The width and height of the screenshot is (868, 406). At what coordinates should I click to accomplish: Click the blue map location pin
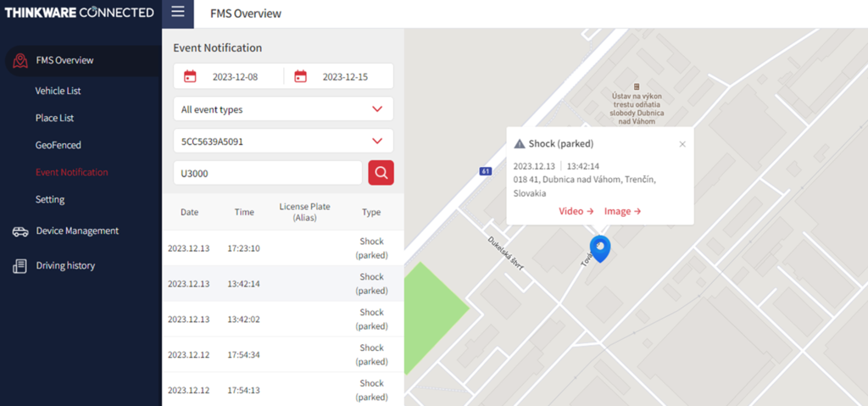(x=600, y=247)
